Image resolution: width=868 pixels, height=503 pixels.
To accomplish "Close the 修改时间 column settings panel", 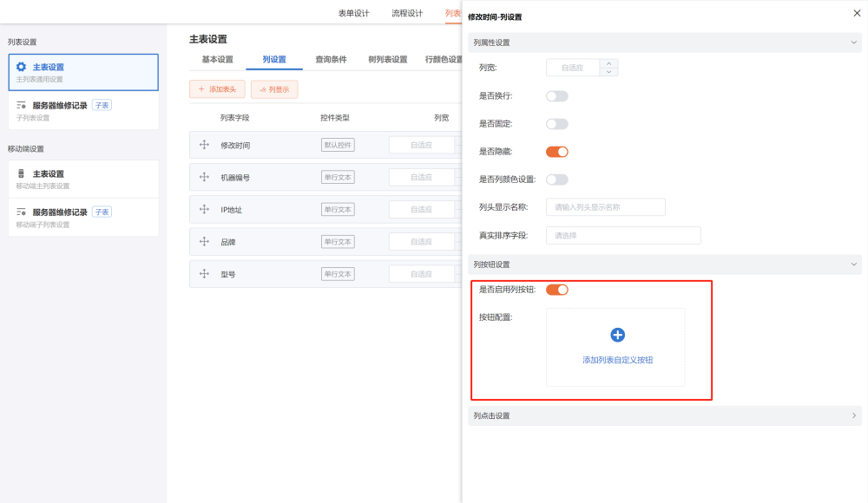I will [x=858, y=15].
